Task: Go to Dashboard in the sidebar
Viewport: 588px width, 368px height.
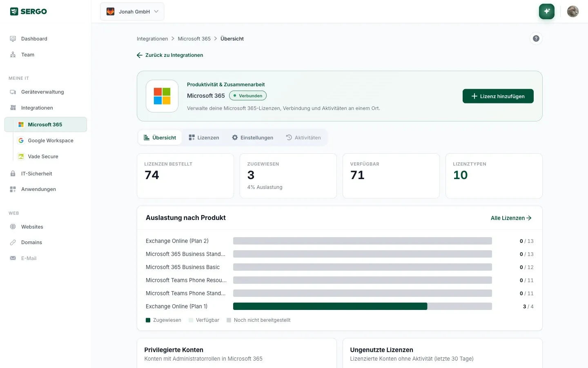Action: click(x=46, y=39)
